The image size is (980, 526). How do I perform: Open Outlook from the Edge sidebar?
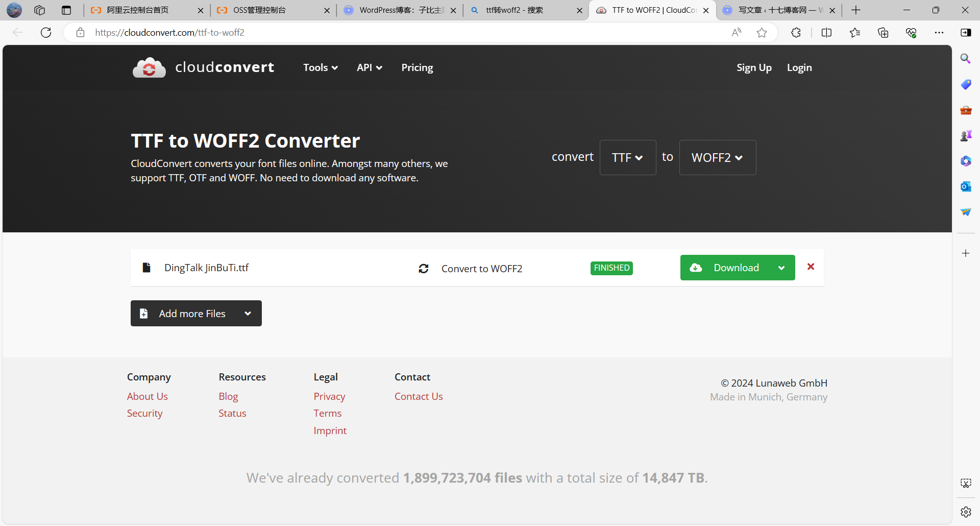click(x=965, y=186)
